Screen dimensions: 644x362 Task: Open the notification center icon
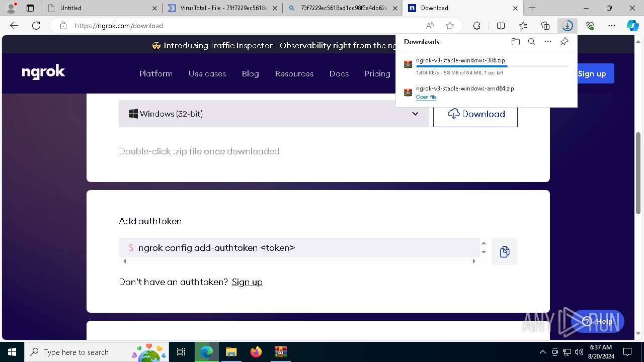coord(627,352)
